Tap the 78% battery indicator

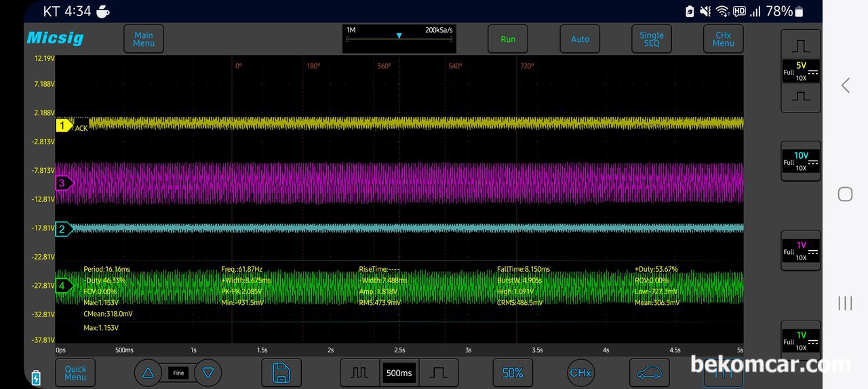pyautogui.click(x=785, y=12)
